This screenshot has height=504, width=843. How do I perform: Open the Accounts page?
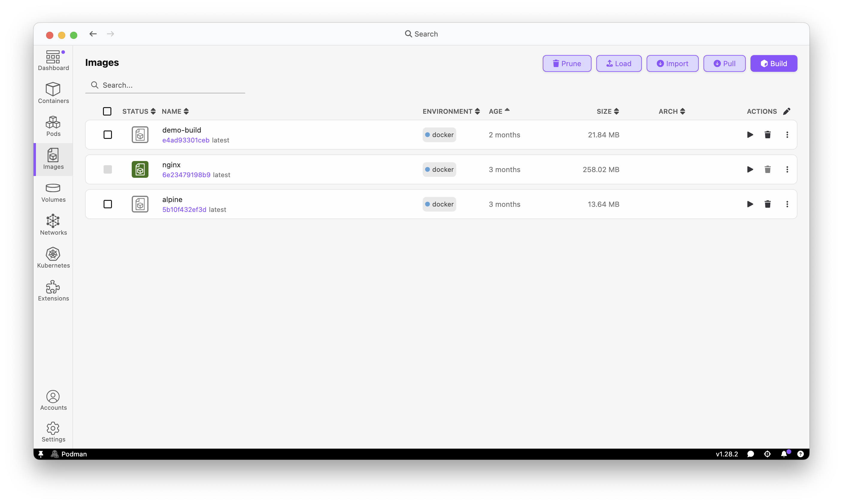tap(53, 400)
